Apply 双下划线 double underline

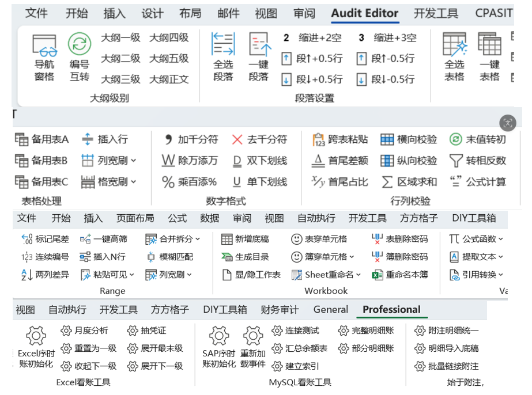(x=260, y=161)
